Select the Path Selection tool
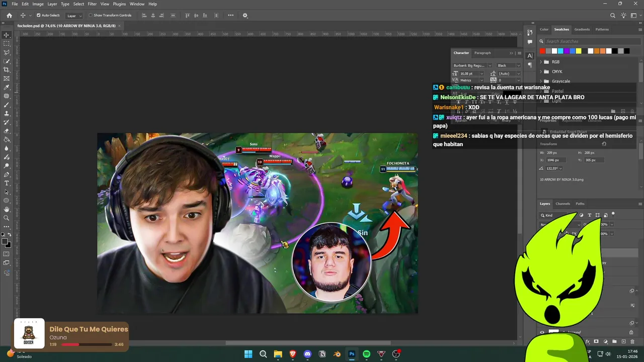Image resolution: width=644 pixels, height=362 pixels. pyautogui.click(x=7, y=192)
